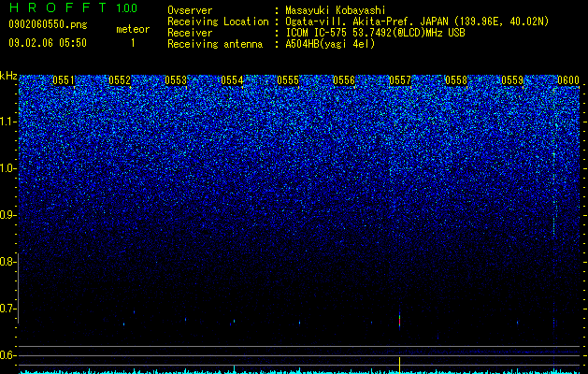Click the red meteor echo near 0557
This screenshot has width=588, height=374.
(x=400, y=321)
